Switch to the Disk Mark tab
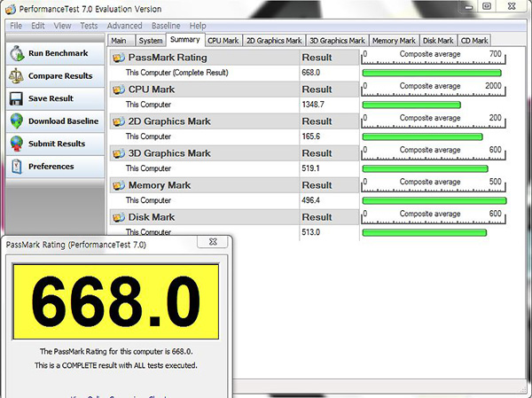The height and width of the screenshot is (398, 532). 438,41
